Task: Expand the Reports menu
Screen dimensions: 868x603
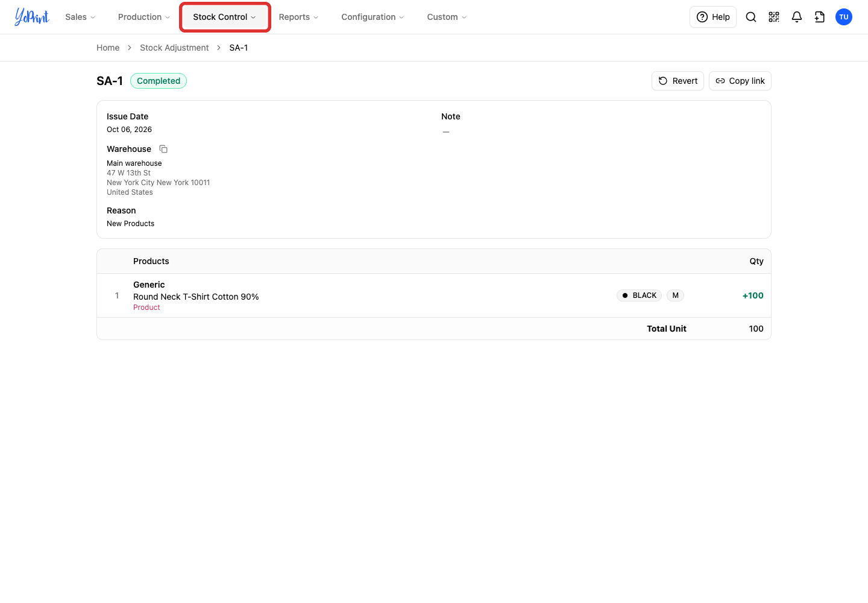Action: point(299,17)
